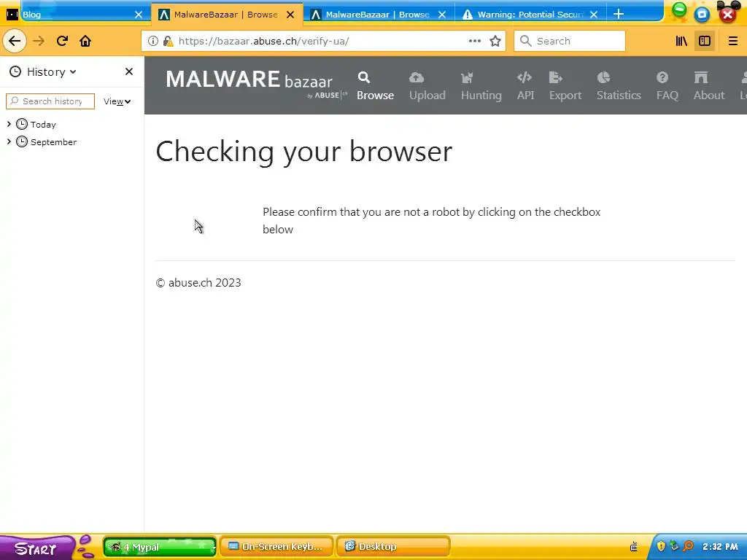Image resolution: width=747 pixels, height=560 pixels.
Task: Switch to second MalwareBazaar Browse tab
Action: [379, 15]
